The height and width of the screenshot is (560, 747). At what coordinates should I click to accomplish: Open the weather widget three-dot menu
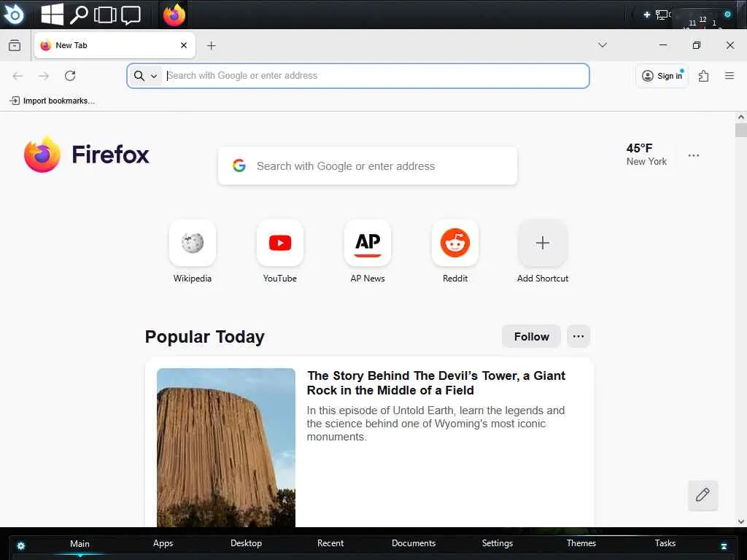tap(694, 155)
